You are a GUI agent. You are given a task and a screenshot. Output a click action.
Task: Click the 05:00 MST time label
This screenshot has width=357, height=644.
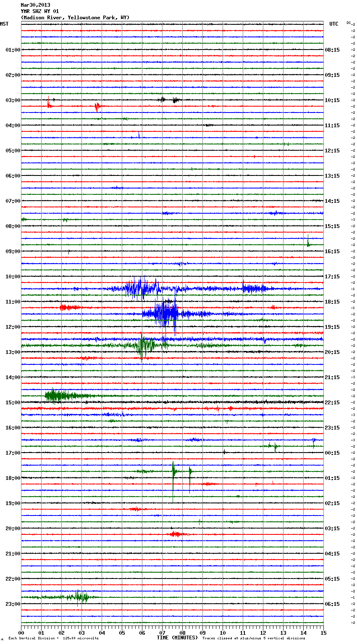[13, 151]
